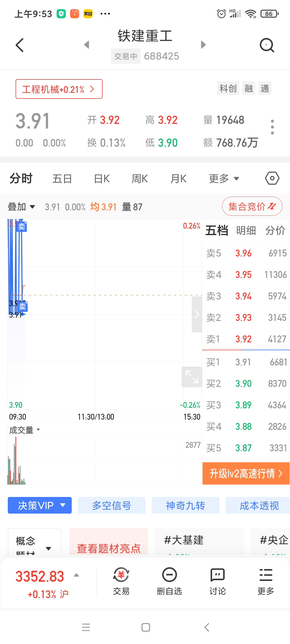Viewport: 290px width, 644px height.
Task: Tap the 买4 3.88 order row
Action: pos(246,426)
